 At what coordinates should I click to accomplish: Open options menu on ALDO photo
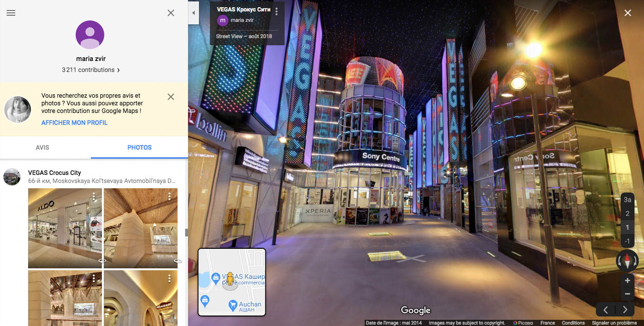[x=94, y=196]
